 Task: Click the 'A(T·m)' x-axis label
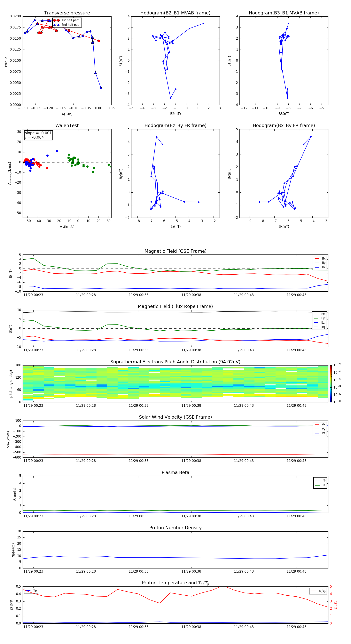coord(67,114)
